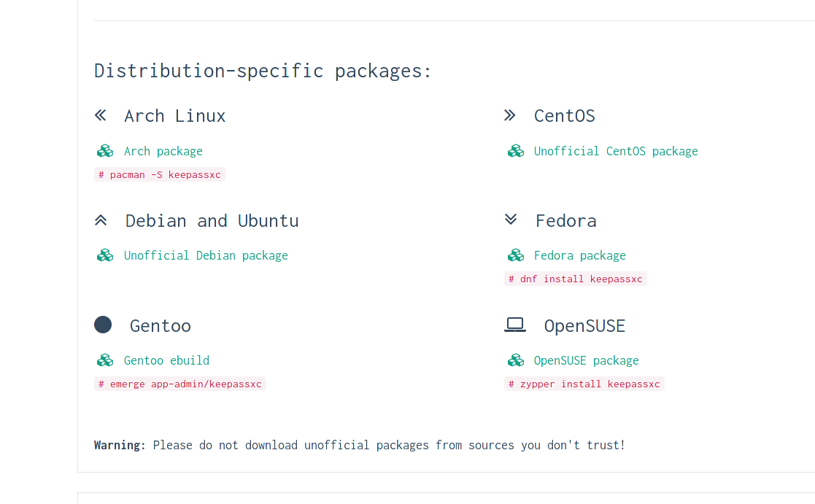Open the Gentoo ebuild link
The width and height of the screenshot is (815, 504).
pyautogui.click(x=166, y=360)
